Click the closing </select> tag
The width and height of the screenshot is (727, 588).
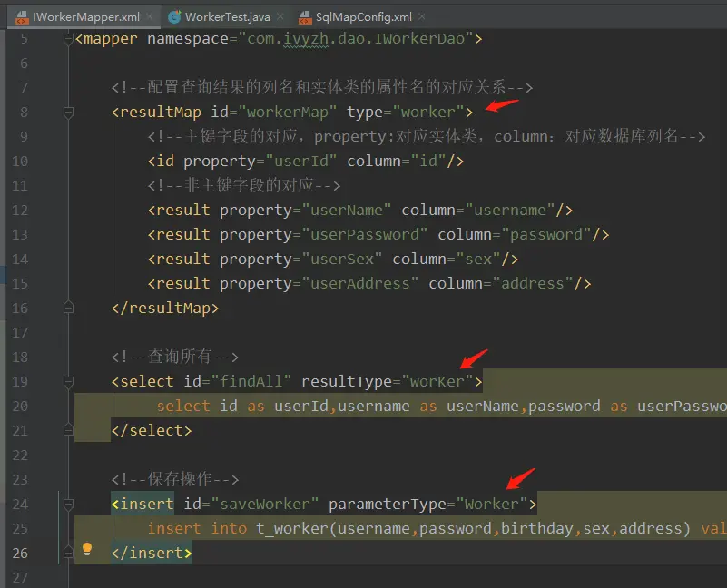152,431
